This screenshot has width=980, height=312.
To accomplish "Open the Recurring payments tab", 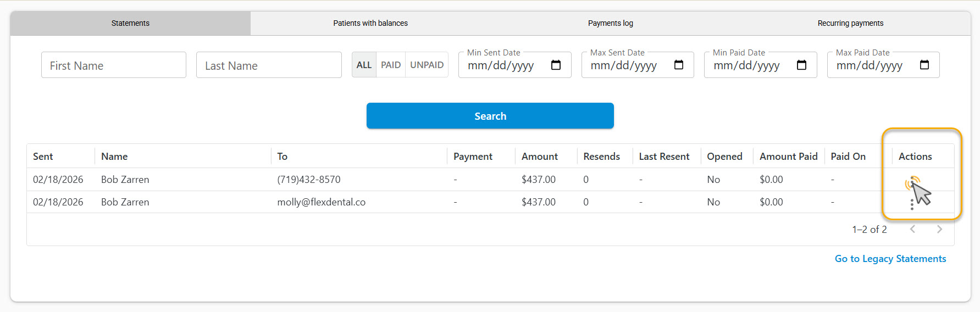I will (x=850, y=23).
